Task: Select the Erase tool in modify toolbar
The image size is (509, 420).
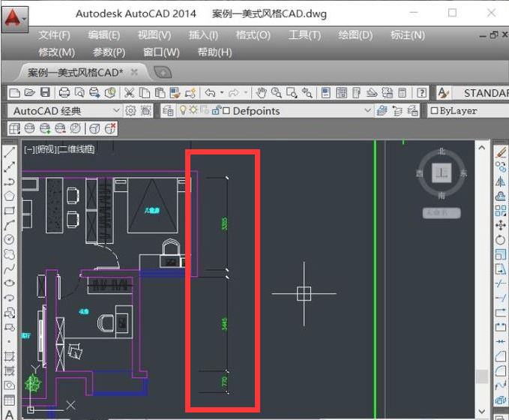Action: [502, 152]
